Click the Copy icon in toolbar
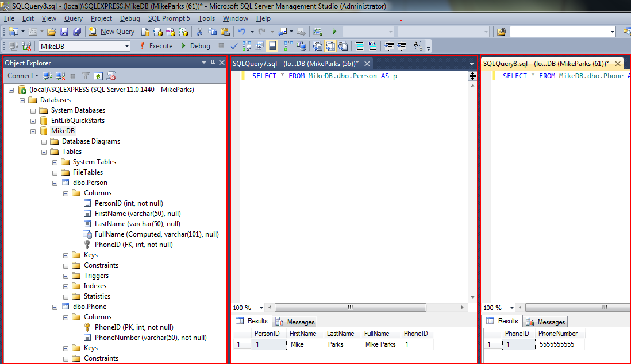Screen dimensions: 631x364 [212, 32]
